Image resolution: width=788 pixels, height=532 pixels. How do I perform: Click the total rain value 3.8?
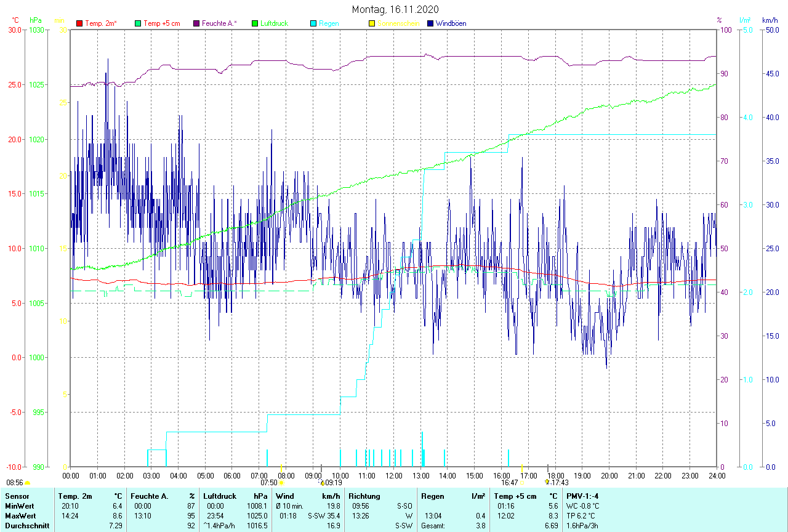pyautogui.click(x=480, y=525)
